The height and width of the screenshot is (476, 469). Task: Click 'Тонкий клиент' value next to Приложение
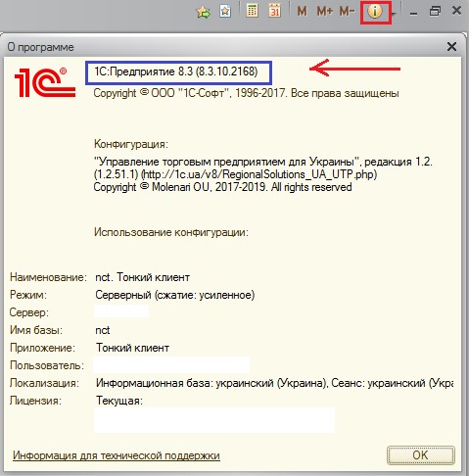tap(132, 348)
